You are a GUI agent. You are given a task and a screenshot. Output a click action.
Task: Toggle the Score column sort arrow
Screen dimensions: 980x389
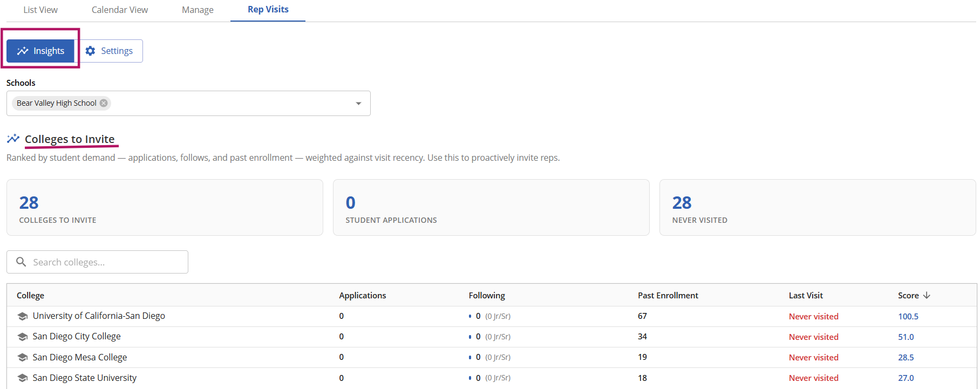click(927, 295)
